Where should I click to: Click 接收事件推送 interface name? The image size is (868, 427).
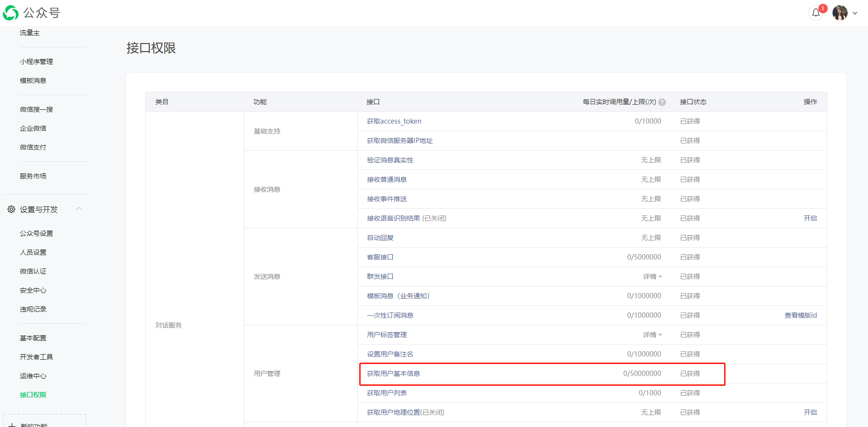pyautogui.click(x=387, y=199)
